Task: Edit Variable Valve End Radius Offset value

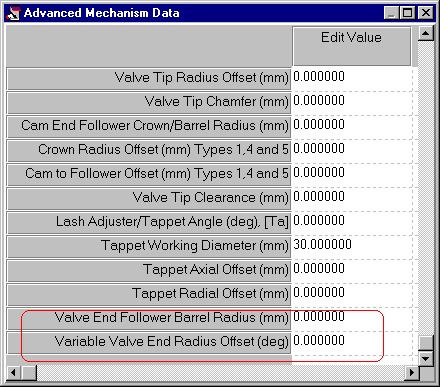Action: (x=352, y=343)
